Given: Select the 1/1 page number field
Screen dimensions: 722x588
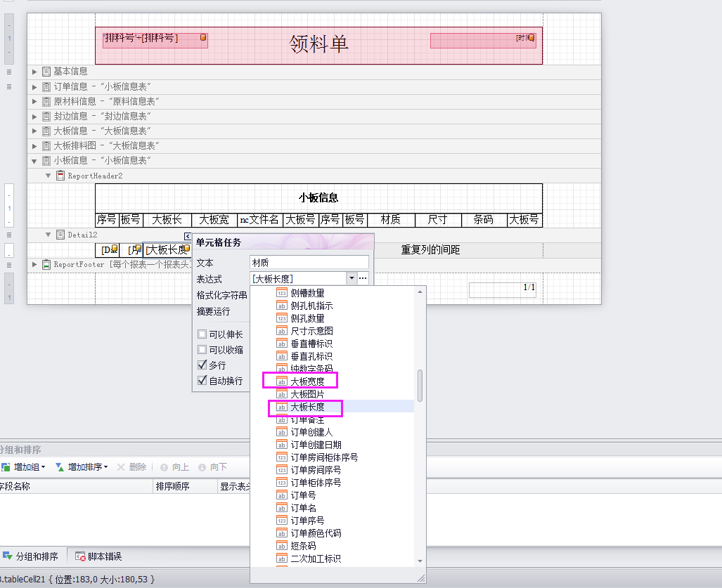Looking at the screenshot, I should [503, 290].
